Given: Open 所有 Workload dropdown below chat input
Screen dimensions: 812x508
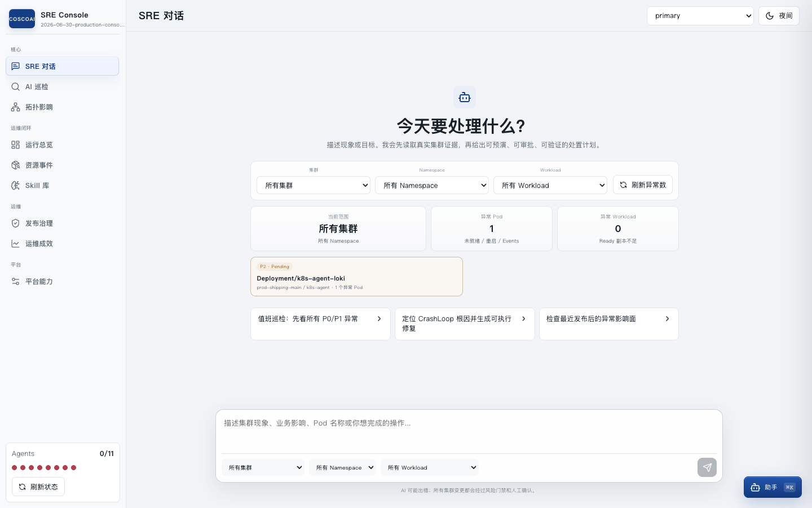Looking at the screenshot, I should pos(430,467).
